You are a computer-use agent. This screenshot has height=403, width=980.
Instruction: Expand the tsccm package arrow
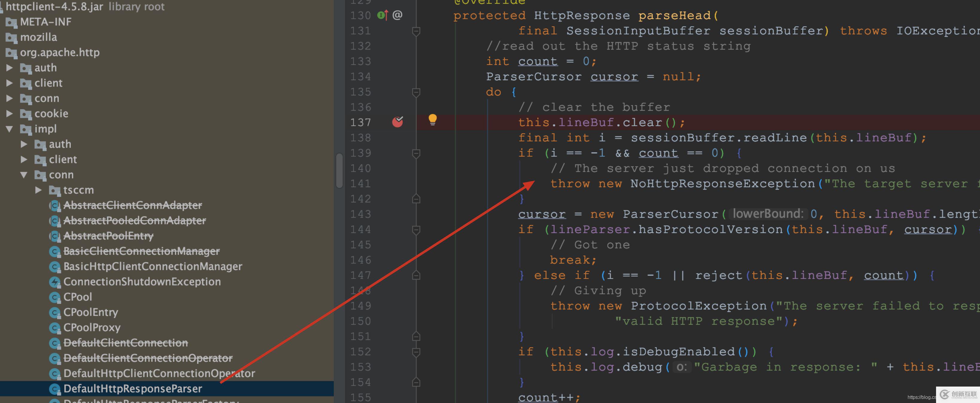[39, 190]
